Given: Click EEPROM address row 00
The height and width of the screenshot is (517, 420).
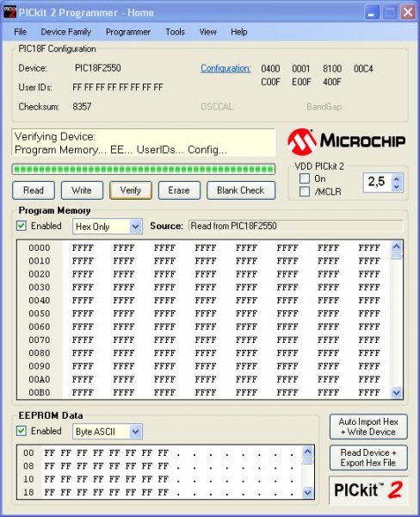Looking at the screenshot, I should (x=28, y=453).
